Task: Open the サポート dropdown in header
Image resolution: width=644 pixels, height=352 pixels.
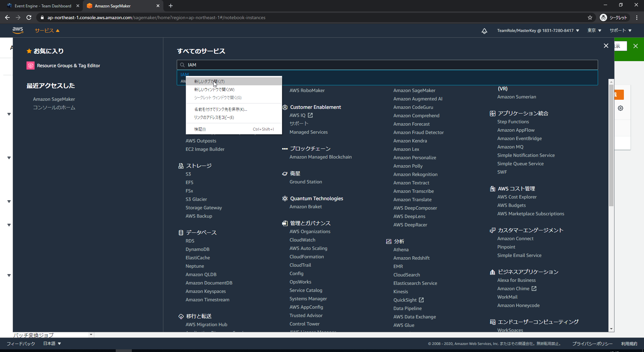Action: (621, 31)
